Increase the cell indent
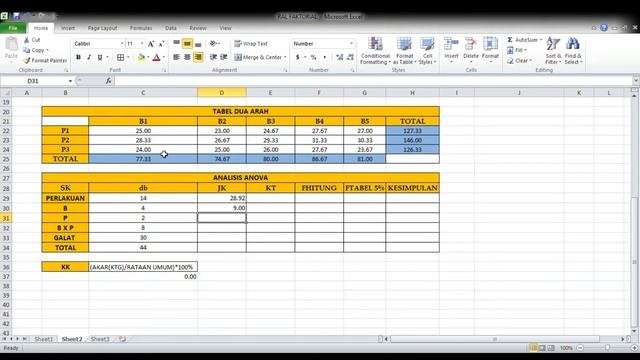The height and width of the screenshot is (360, 640). point(224,58)
